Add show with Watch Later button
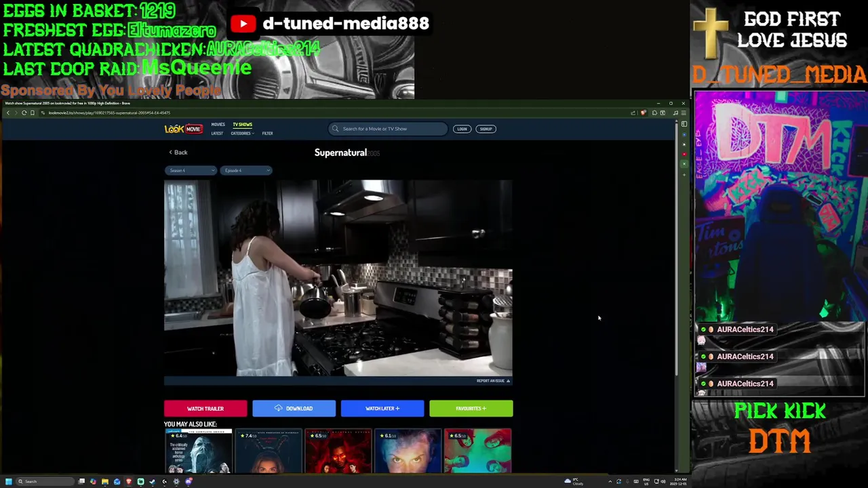 click(x=382, y=409)
